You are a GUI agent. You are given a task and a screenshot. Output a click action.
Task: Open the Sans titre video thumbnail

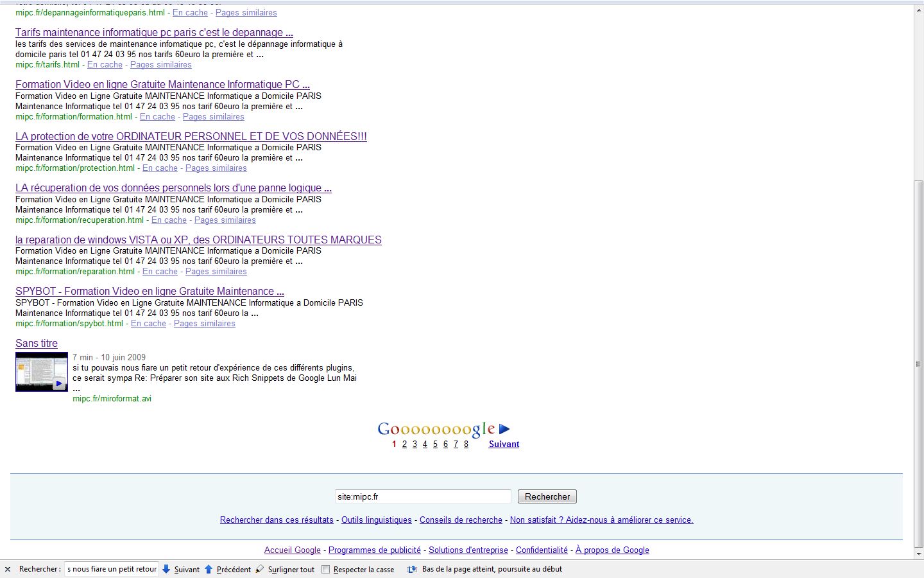point(42,372)
